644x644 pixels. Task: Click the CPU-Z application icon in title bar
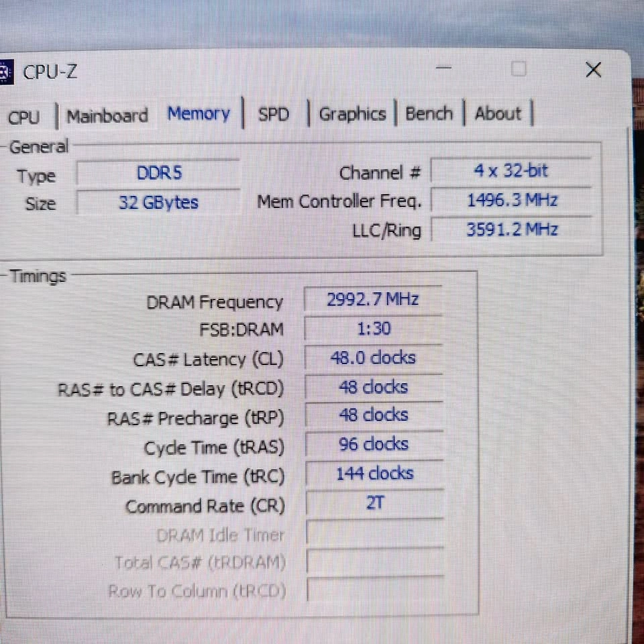point(6,72)
